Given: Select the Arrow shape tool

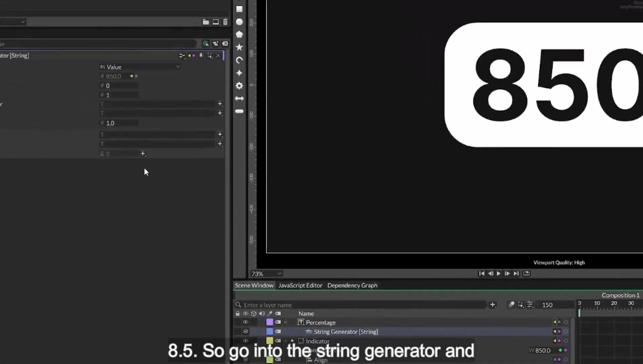Looking at the screenshot, I should click(x=239, y=98).
